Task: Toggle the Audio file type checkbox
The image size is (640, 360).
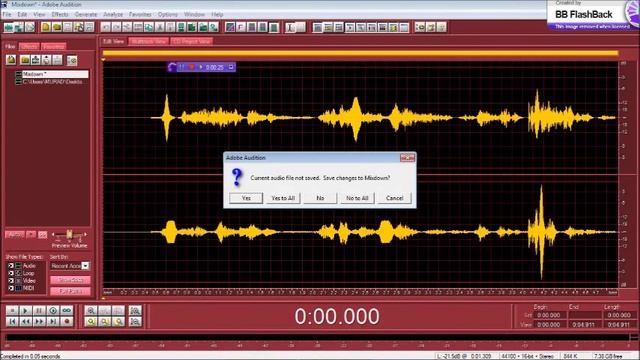Action: 11,266
